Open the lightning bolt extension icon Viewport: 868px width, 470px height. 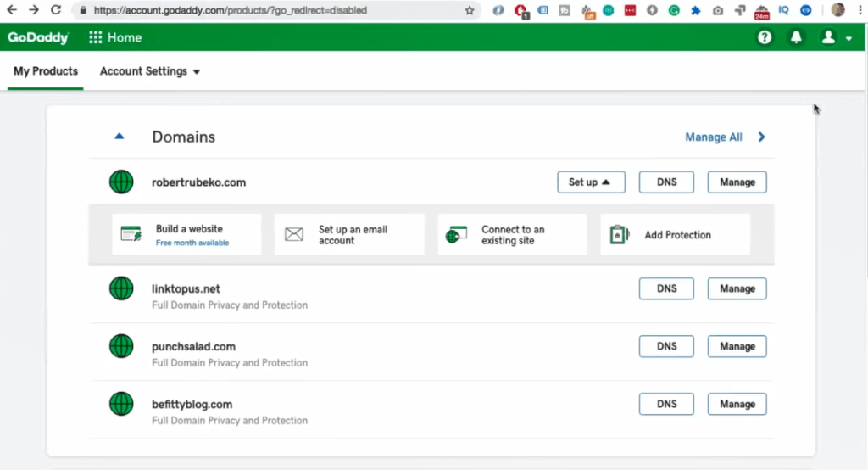(x=652, y=10)
